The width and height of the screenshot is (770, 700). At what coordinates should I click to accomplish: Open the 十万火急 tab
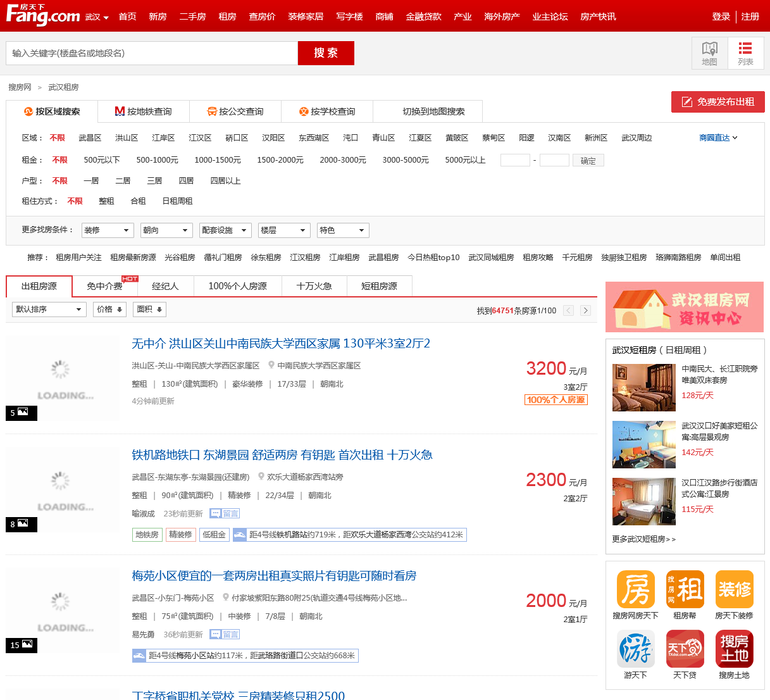pyautogui.click(x=314, y=286)
